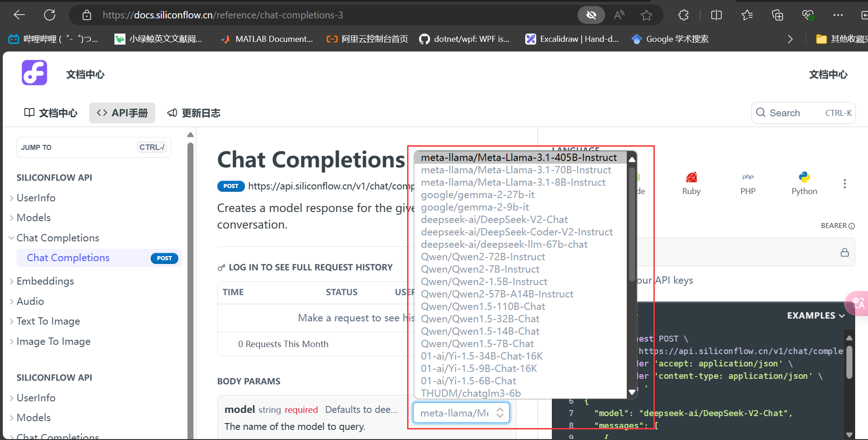The image size is (868, 440).
Task: Choose Qwen/Qwen2-72B-Instruct option
Action: tap(483, 257)
